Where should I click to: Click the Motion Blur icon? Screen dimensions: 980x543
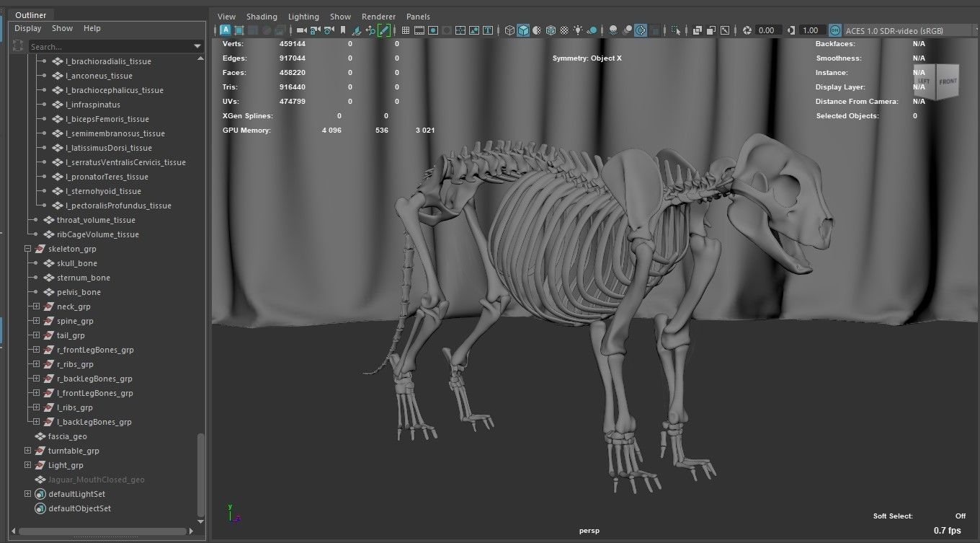626,30
